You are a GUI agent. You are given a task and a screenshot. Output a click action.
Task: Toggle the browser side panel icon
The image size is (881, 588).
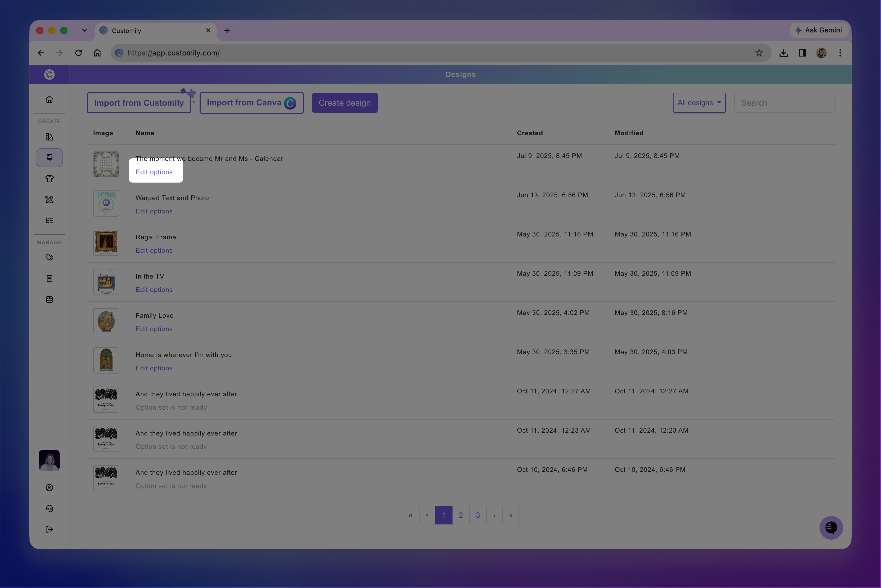tap(802, 53)
